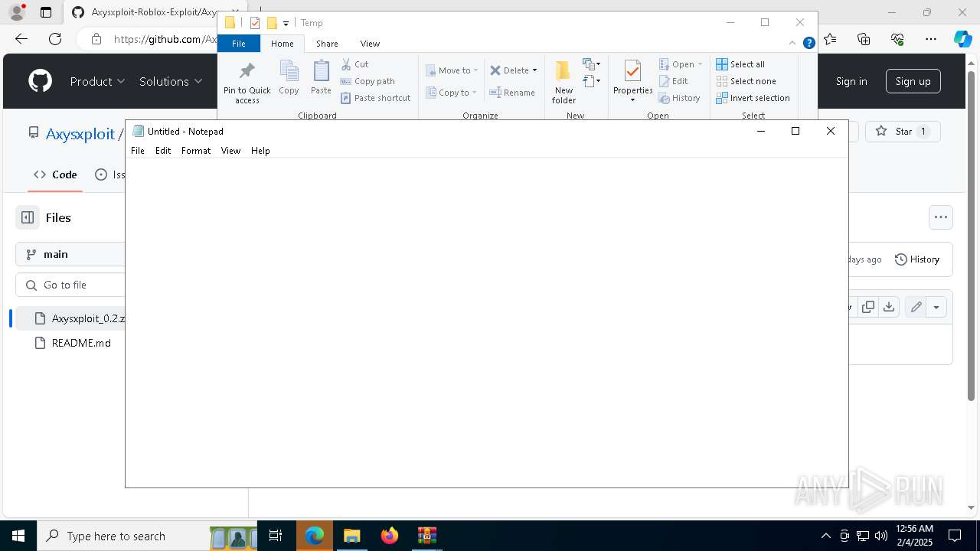The width and height of the screenshot is (980, 551).
Task: Go back in the browser
Action: (x=21, y=39)
